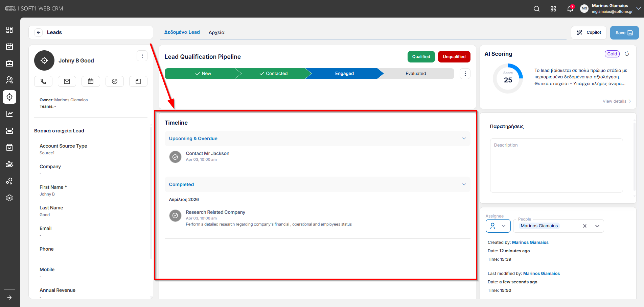The image size is (644, 307).
Task: Select the Evaluated pipeline stage
Action: (416, 74)
